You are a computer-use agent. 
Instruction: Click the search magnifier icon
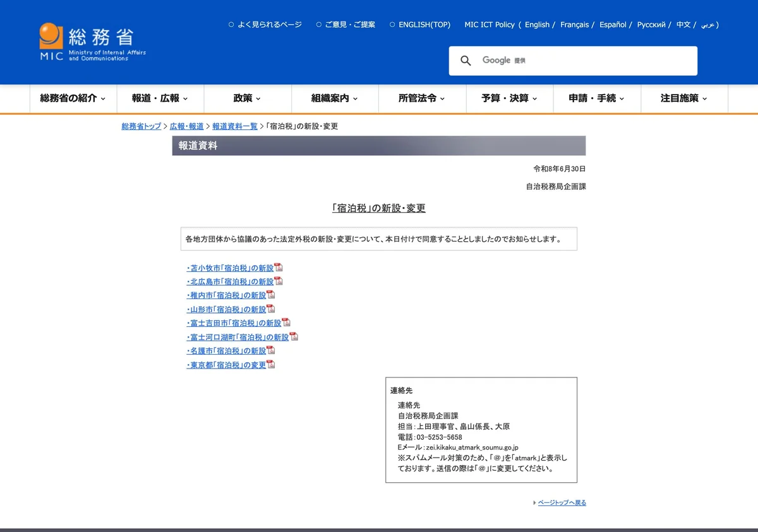click(466, 61)
